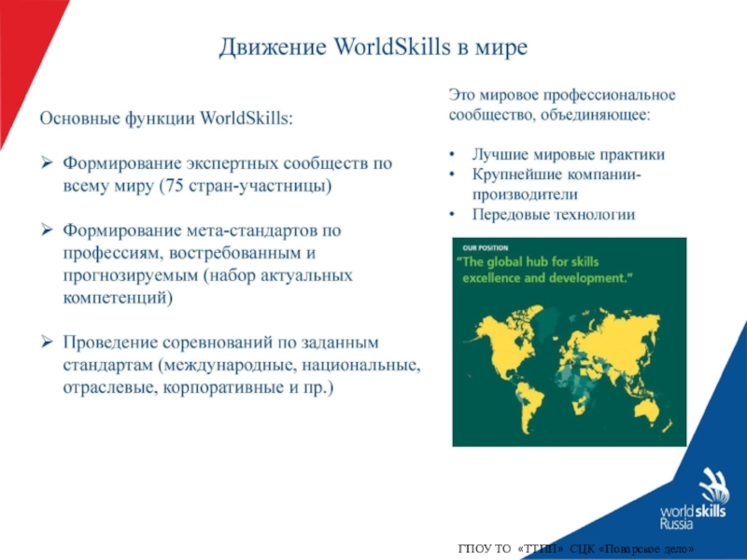This screenshot has width=747, height=560.
Task: Click the arrow bullet before 'Формирование мета-стандартов'
Action: tap(47, 230)
